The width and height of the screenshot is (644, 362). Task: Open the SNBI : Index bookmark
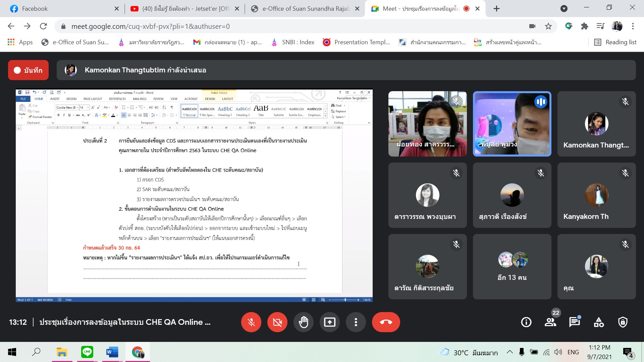point(298,42)
